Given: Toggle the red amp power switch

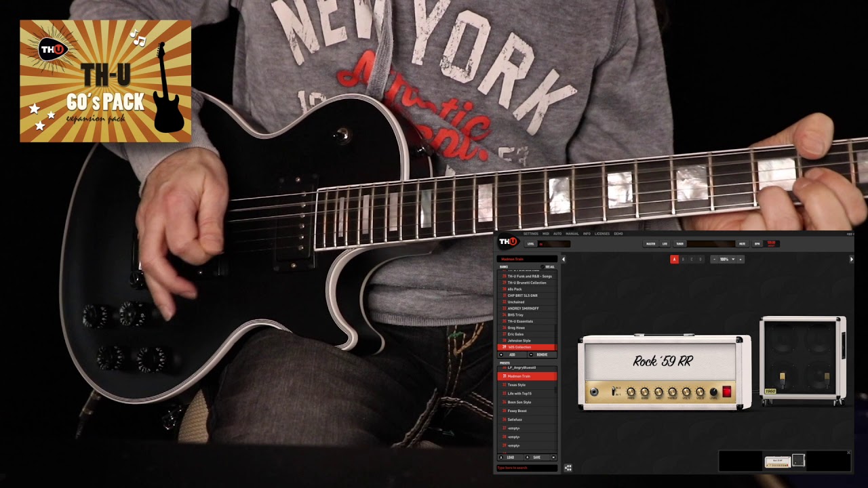Looking at the screenshot, I should [727, 392].
